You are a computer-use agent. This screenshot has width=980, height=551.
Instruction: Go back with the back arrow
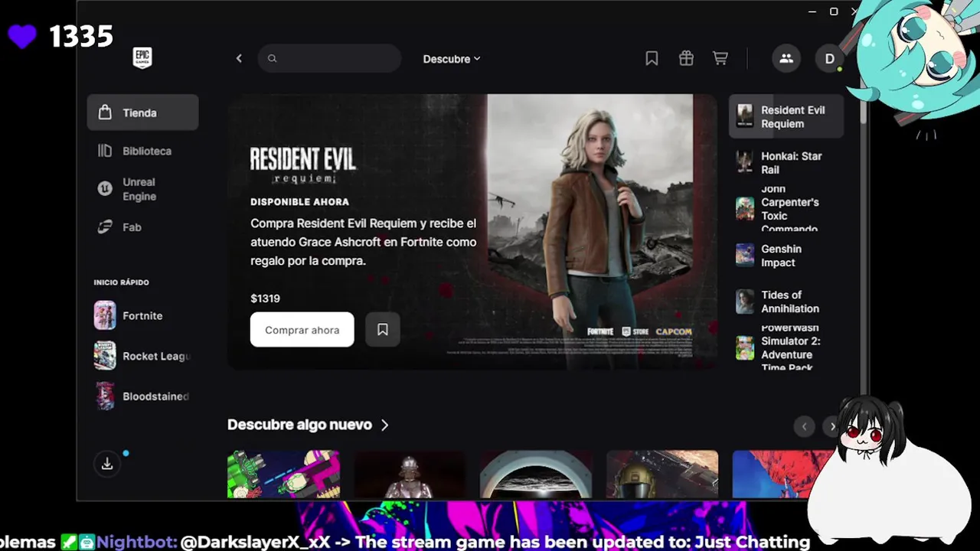tap(239, 58)
